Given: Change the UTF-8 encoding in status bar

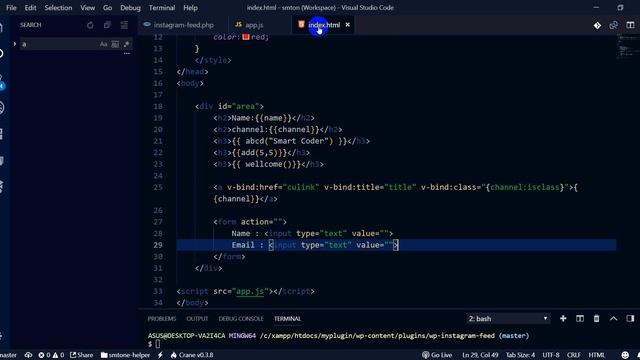Looking at the screenshot, I should point(551,355).
